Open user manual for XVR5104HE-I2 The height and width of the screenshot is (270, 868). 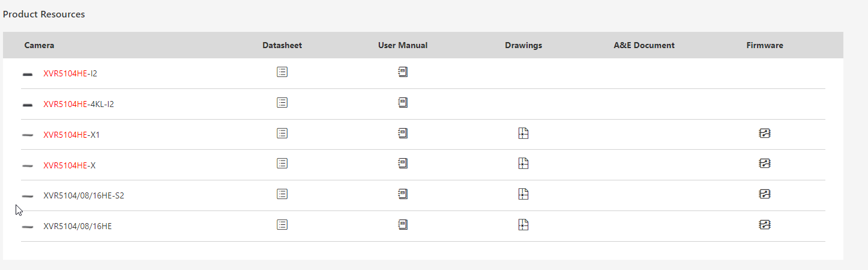[403, 72]
